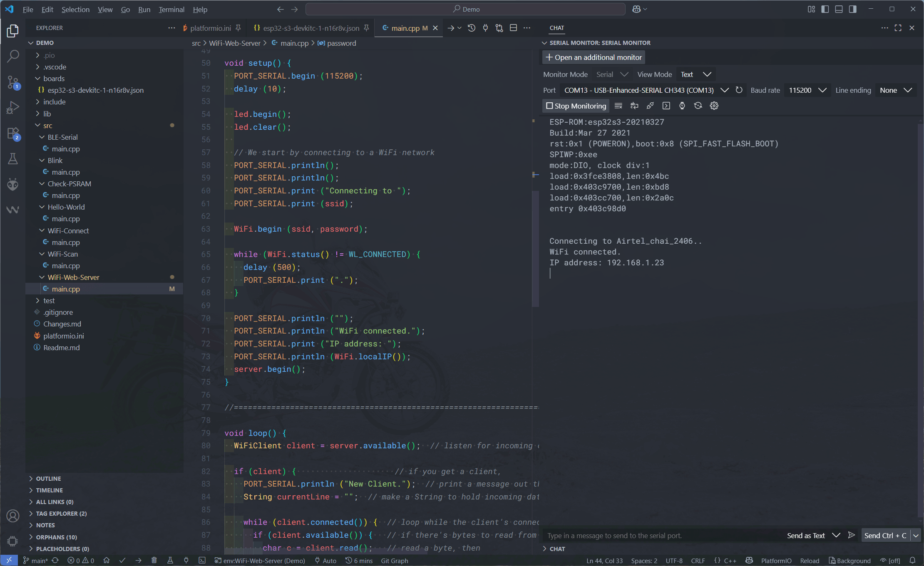Synchronize changes next to main branch
The image size is (924, 566).
(55, 561)
